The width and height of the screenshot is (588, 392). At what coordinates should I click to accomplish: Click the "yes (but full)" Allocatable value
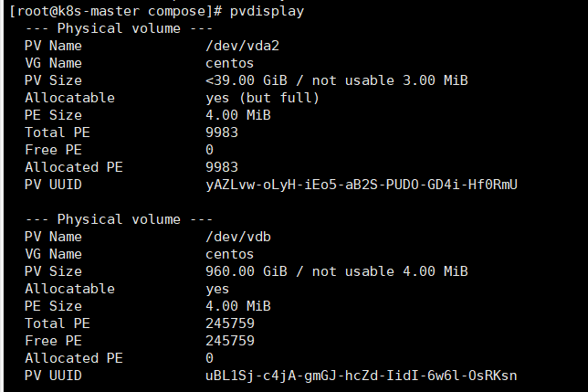tap(263, 98)
